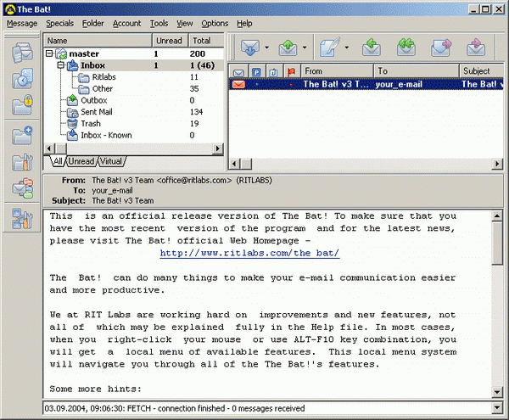Switch to the Unread folders tab
Image resolution: width=509 pixels, height=420 pixels.
81,161
